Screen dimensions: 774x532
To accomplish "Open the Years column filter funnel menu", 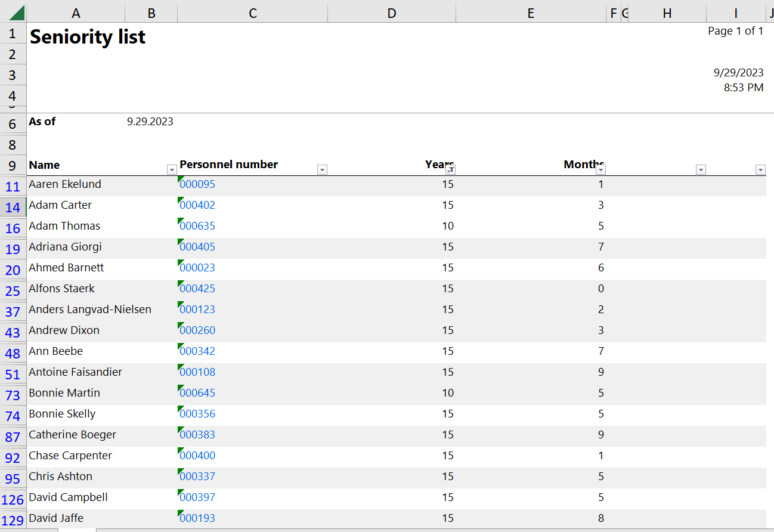I will pos(451,169).
